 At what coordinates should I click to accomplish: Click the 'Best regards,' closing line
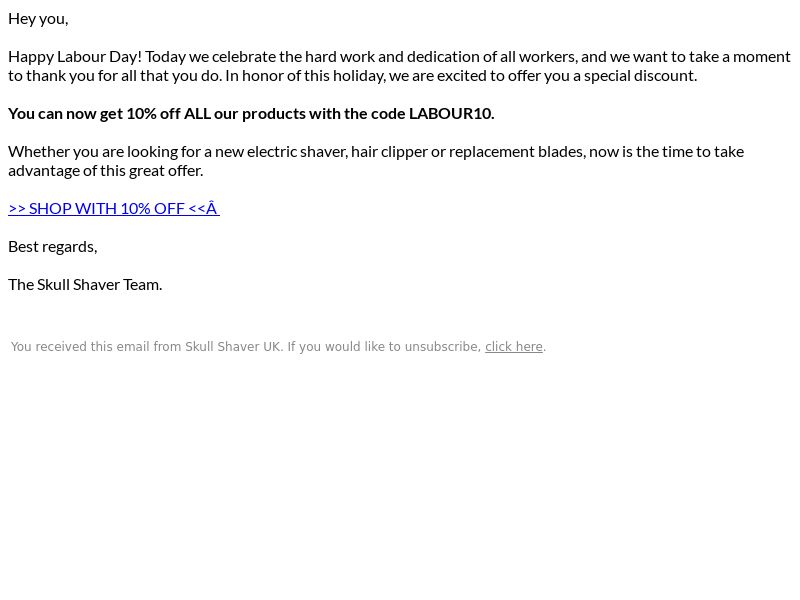[x=53, y=247]
